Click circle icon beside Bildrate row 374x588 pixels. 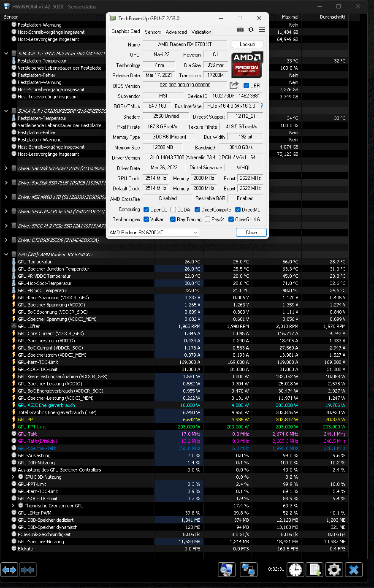14,549
